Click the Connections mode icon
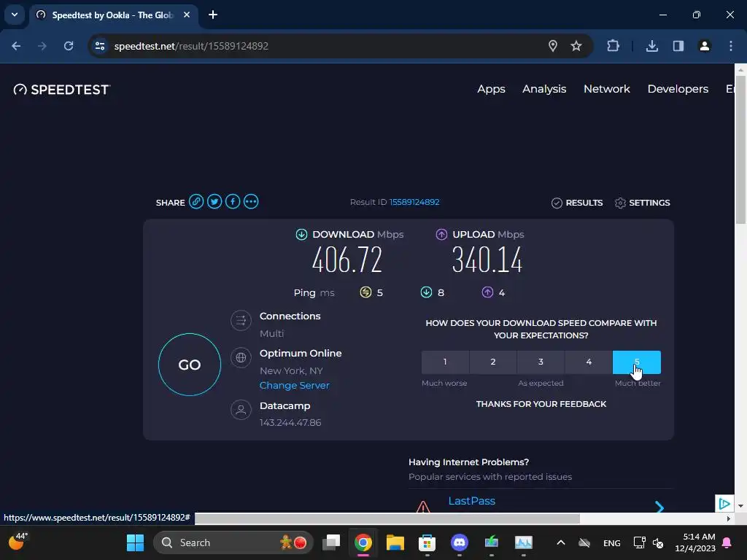Screen dimensions: 747x560 point(241,321)
